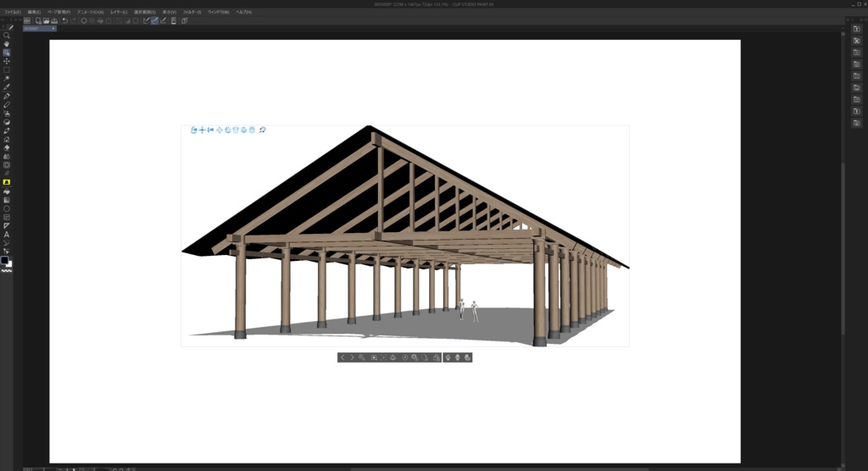Click the background sub color swatch
This screenshot has width=868, height=471.
pyautogui.click(x=9, y=264)
